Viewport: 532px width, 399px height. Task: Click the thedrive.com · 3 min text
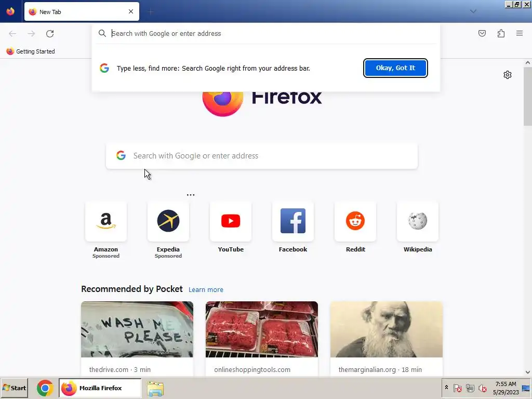coord(120,369)
